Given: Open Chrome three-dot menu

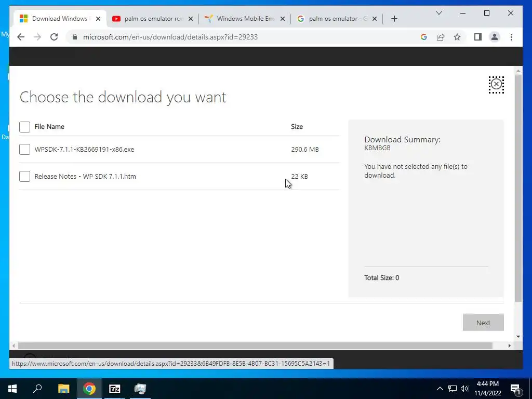Looking at the screenshot, I should [511, 37].
